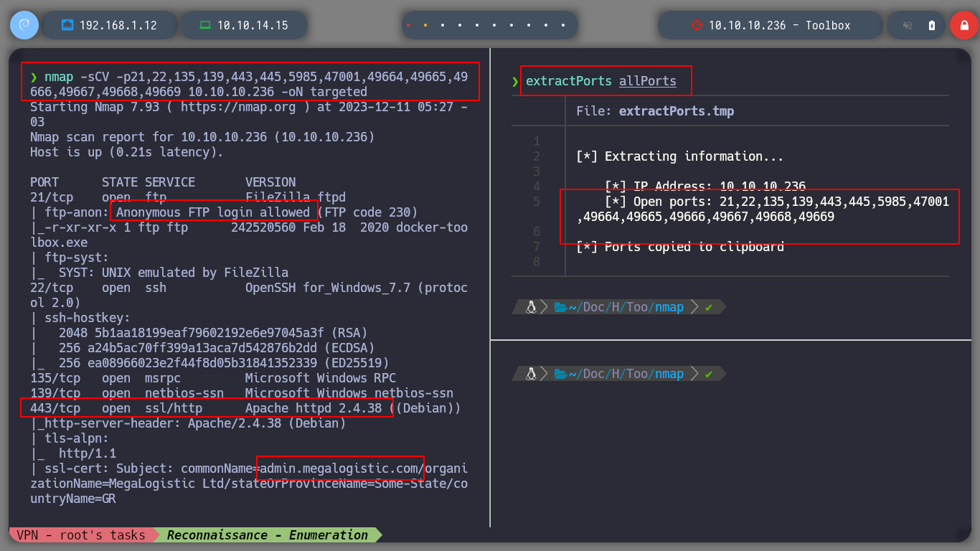
Task: Click the Tux icon in the upper-right pane prompt
Action: 531,307
